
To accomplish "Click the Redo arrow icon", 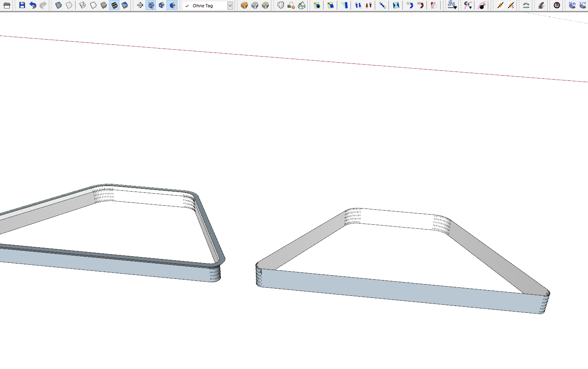I will coord(43,5).
